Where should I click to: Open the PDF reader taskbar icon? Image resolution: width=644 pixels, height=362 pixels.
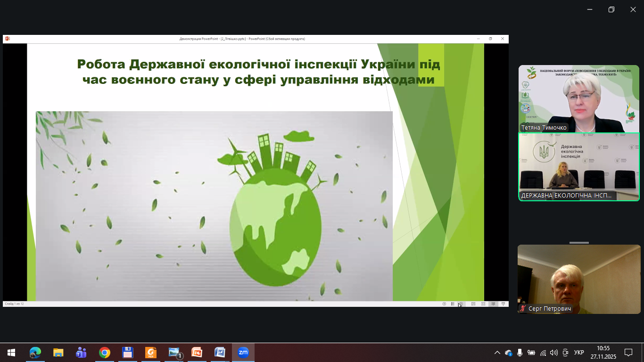click(150, 353)
